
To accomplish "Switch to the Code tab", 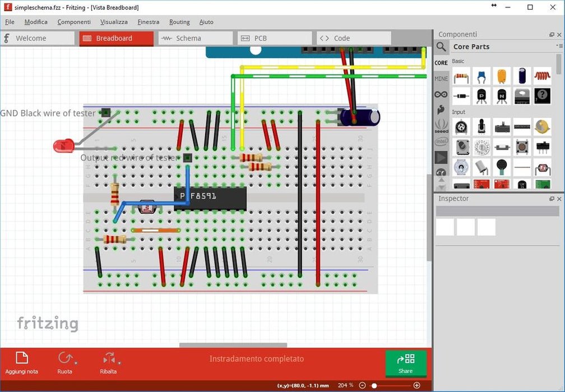I will (x=354, y=38).
